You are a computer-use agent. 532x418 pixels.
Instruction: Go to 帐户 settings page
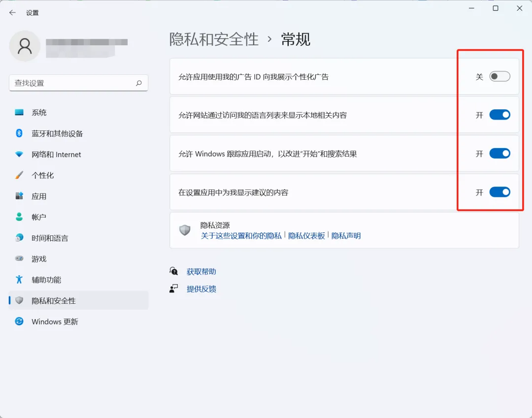point(39,217)
